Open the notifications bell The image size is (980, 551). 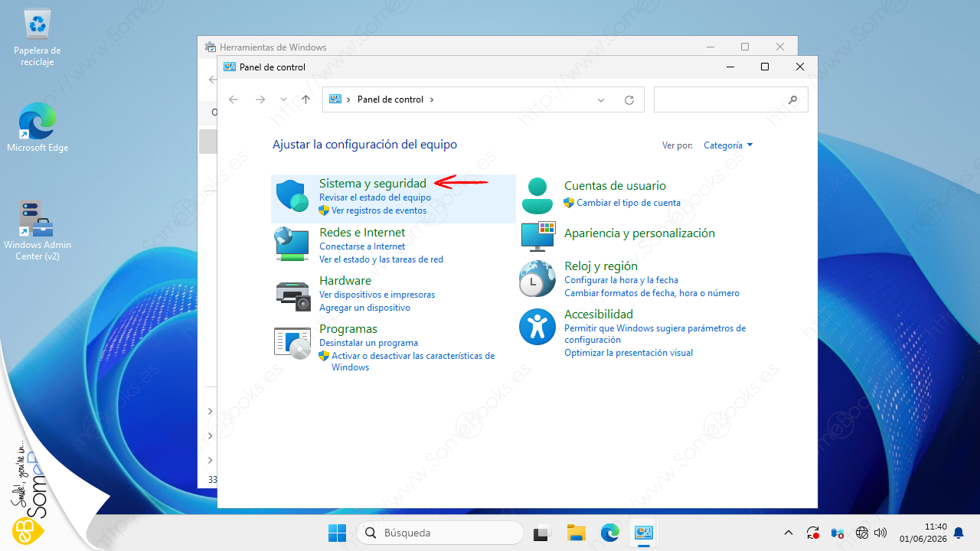[x=958, y=533]
